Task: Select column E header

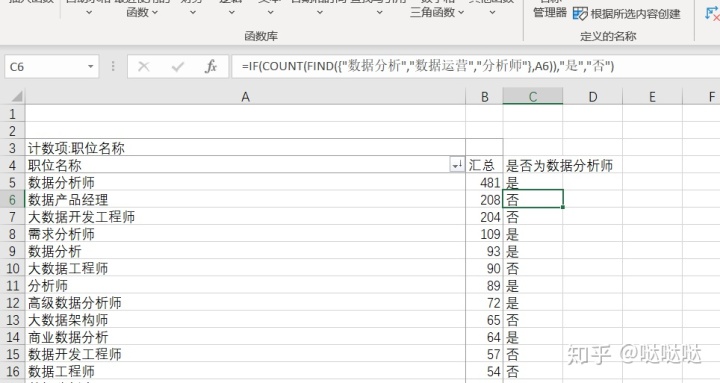Action: pos(652,97)
